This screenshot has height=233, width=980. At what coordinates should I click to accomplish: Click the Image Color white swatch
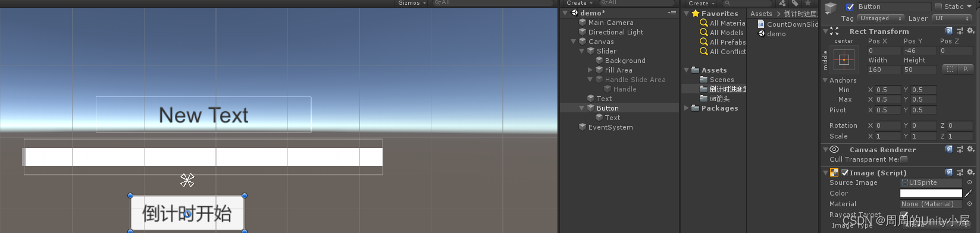click(x=931, y=193)
